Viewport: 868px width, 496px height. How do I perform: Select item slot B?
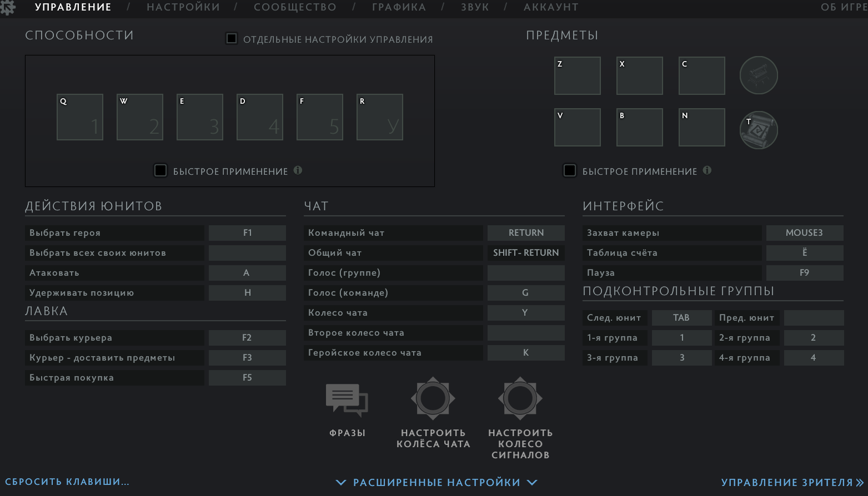coord(640,127)
